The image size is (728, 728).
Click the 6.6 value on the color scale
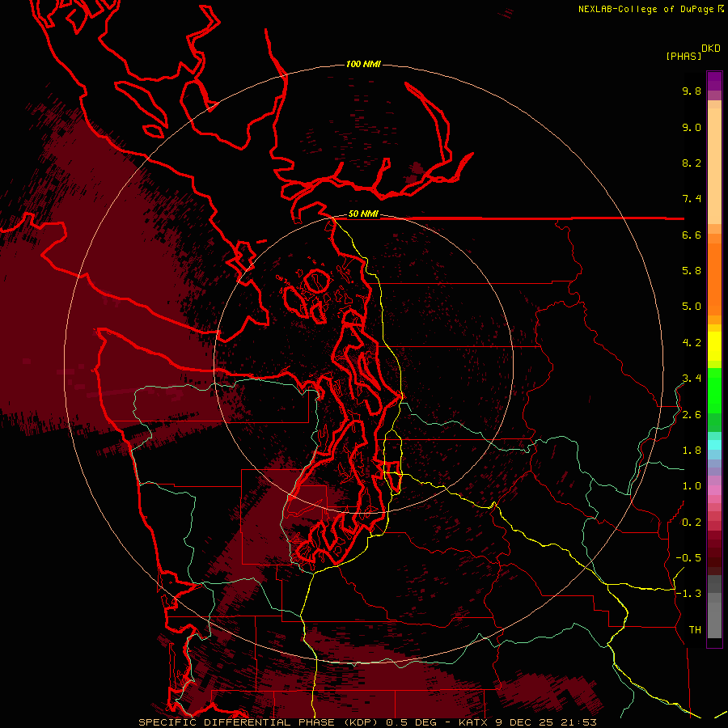click(692, 235)
